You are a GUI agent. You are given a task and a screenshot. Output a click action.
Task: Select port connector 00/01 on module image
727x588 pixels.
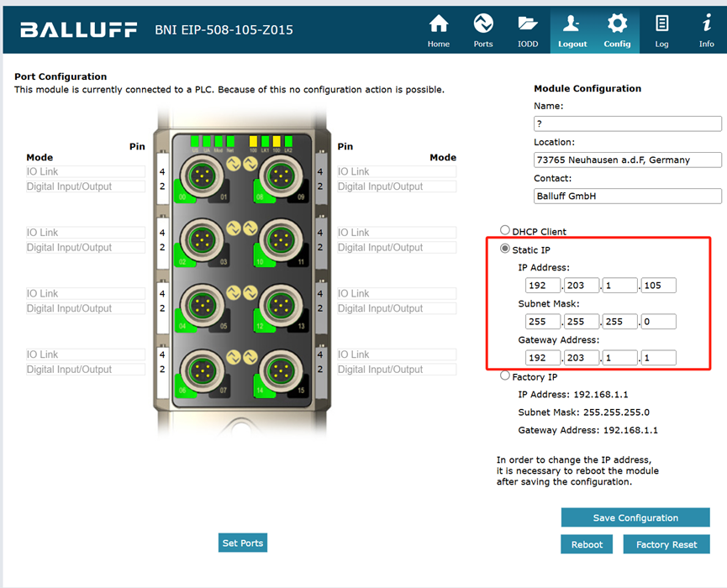[x=202, y=176]
